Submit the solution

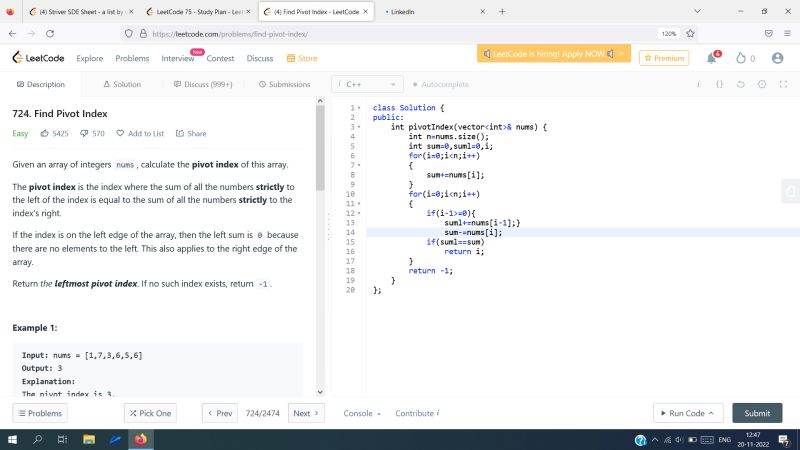757,413
